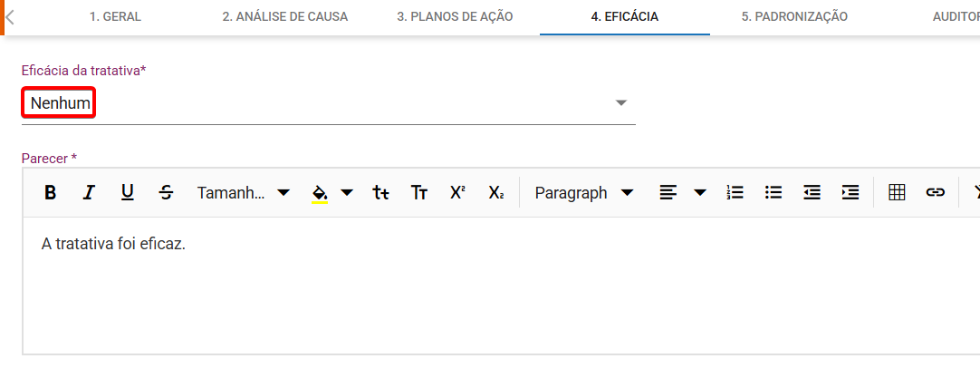
Task: Open the Tamanh... font size dropdown
Action: click(x=244, y=193)
